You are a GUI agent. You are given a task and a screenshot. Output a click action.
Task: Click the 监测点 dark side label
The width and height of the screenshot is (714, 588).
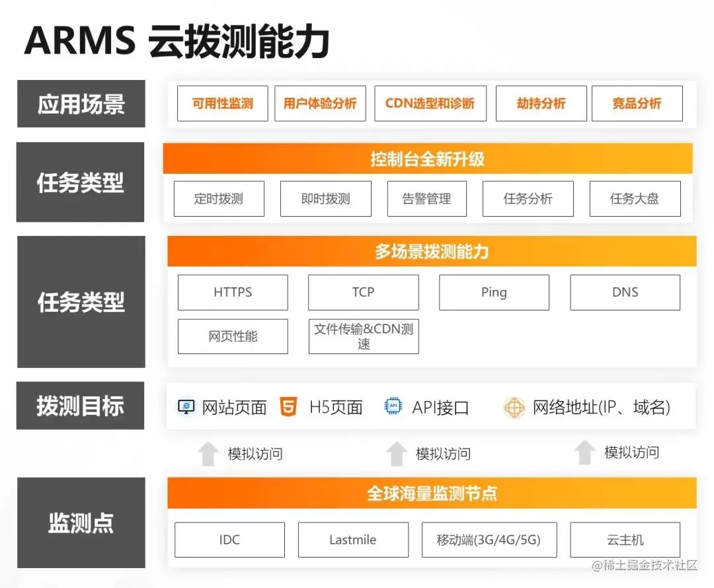pyautogui.click(x=81, y=523)
